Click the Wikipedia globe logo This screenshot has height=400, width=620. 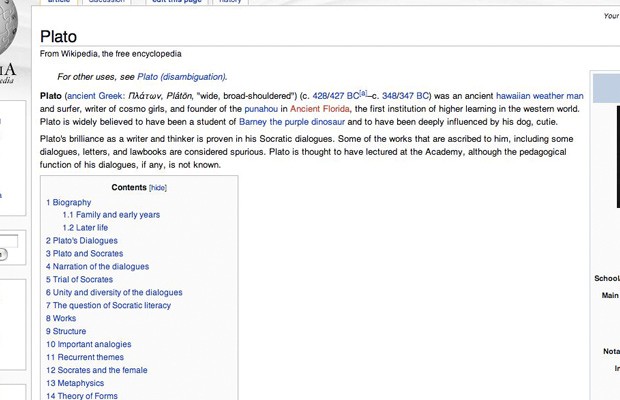[x=8, y=28]
